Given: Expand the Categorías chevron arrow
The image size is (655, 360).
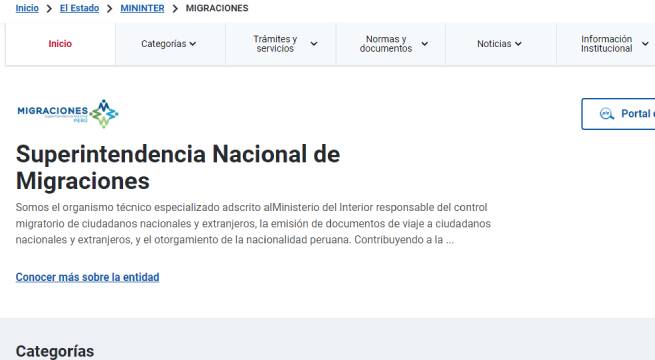Looking at the screenshot, I should coord(193,44).
